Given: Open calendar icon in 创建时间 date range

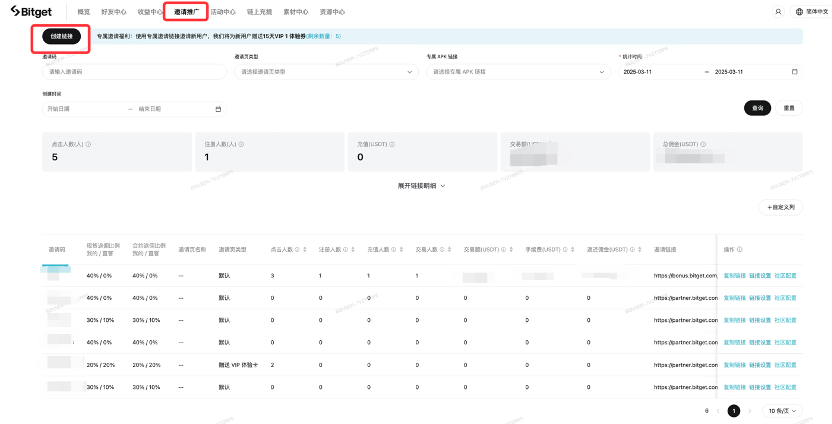Looking at the screenshot, I should click(x=218, y=108).
